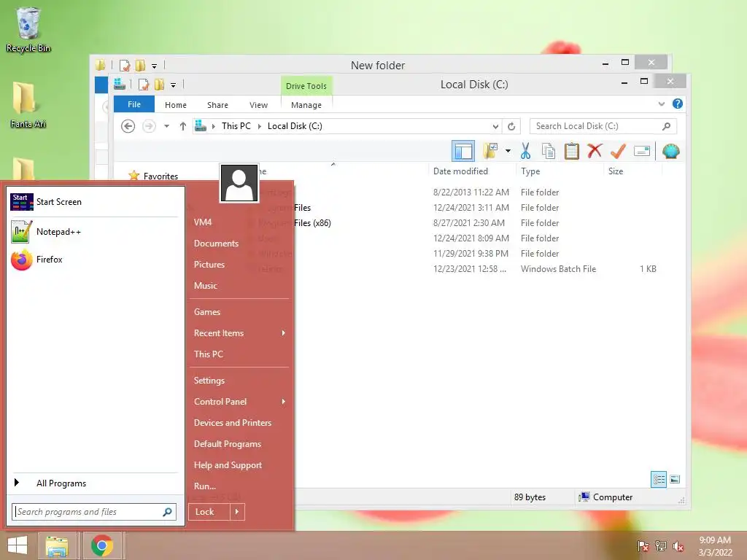Expand Folder Options dropdown arrow in toolbar
Viewport: 747px width, 560px height.
tap(508, 152)
